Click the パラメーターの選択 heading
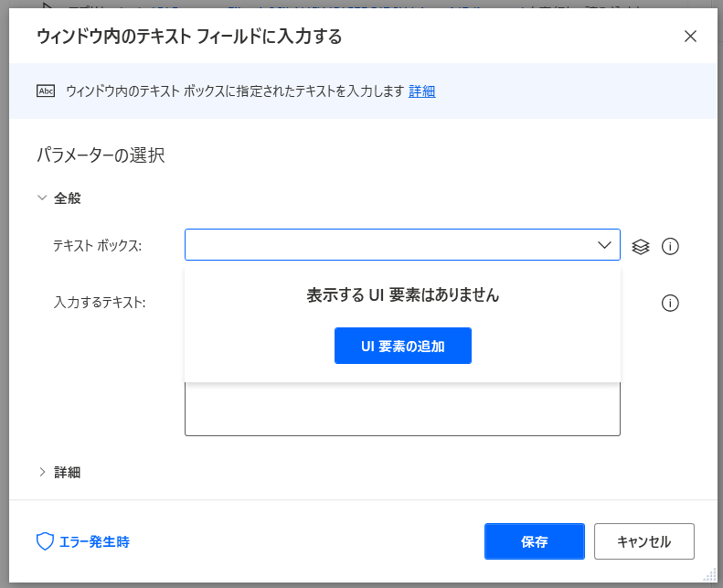The image size is (723, 588). click(x=101, y=155)
